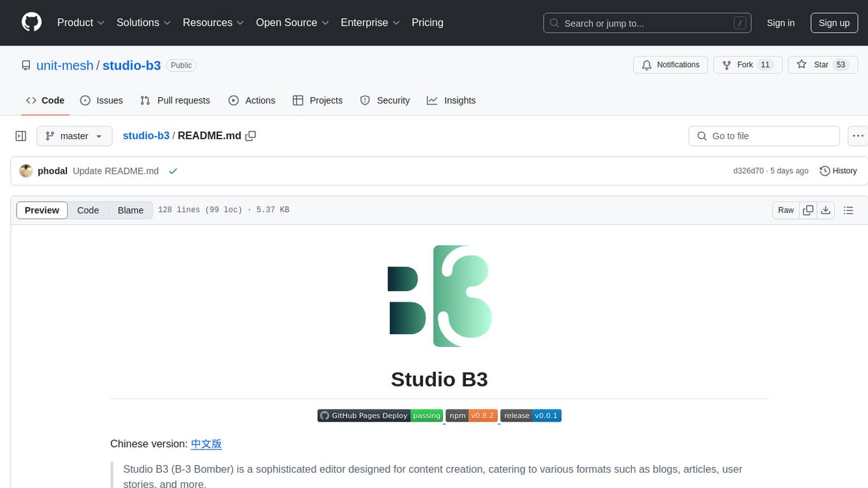This screenshot has height=488, width=868.
Task: Open studio-b3 breadcrumb link
Action: [146, 135]
